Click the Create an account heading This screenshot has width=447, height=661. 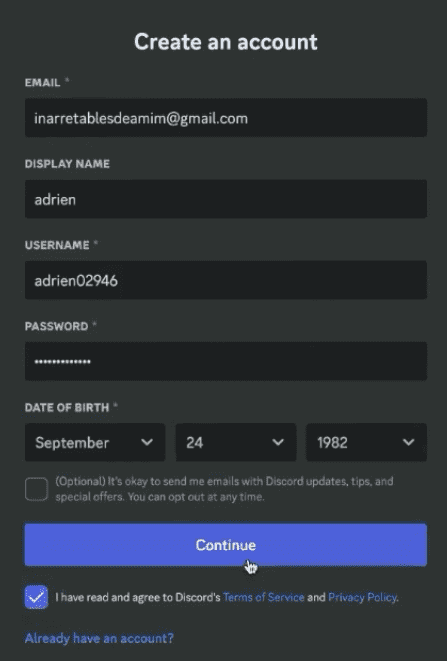226,42
